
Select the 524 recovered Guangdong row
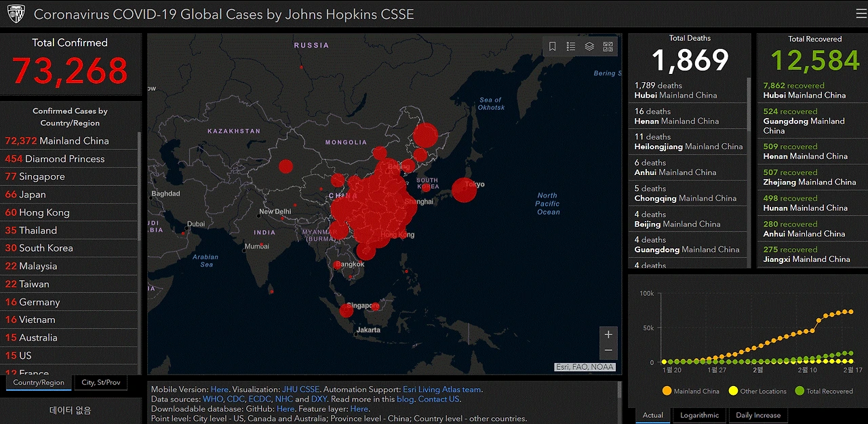812,121
